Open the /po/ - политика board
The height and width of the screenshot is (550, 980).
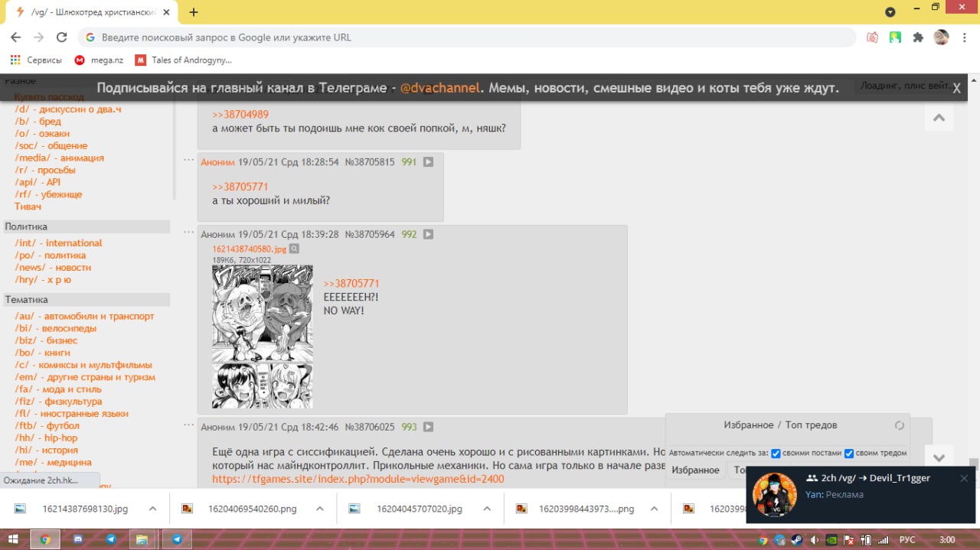tap(51, 255)
